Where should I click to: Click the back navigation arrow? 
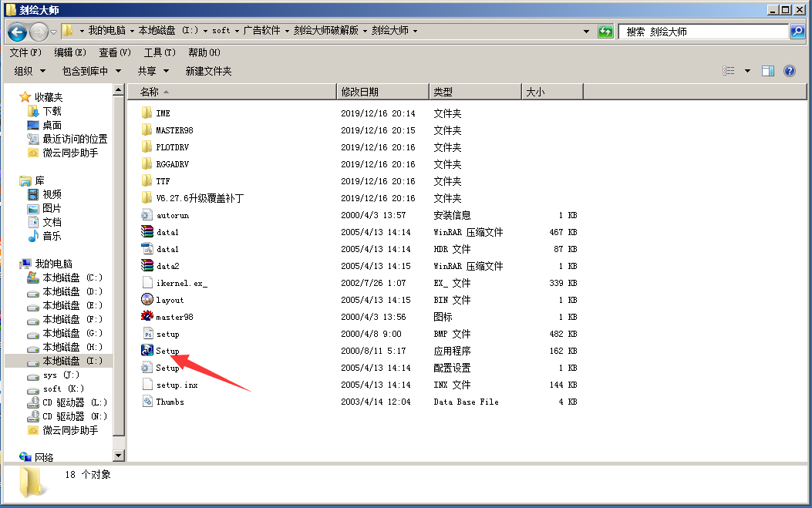coord(17,32)
